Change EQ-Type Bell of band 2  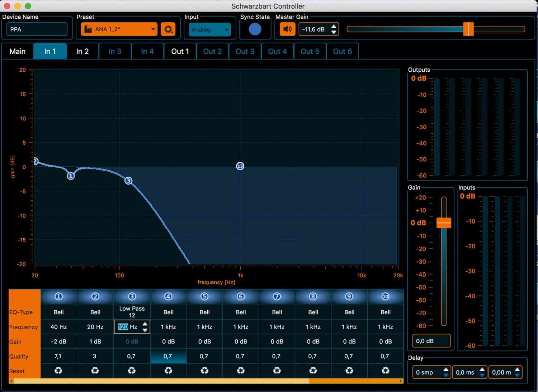pos(95,312)
